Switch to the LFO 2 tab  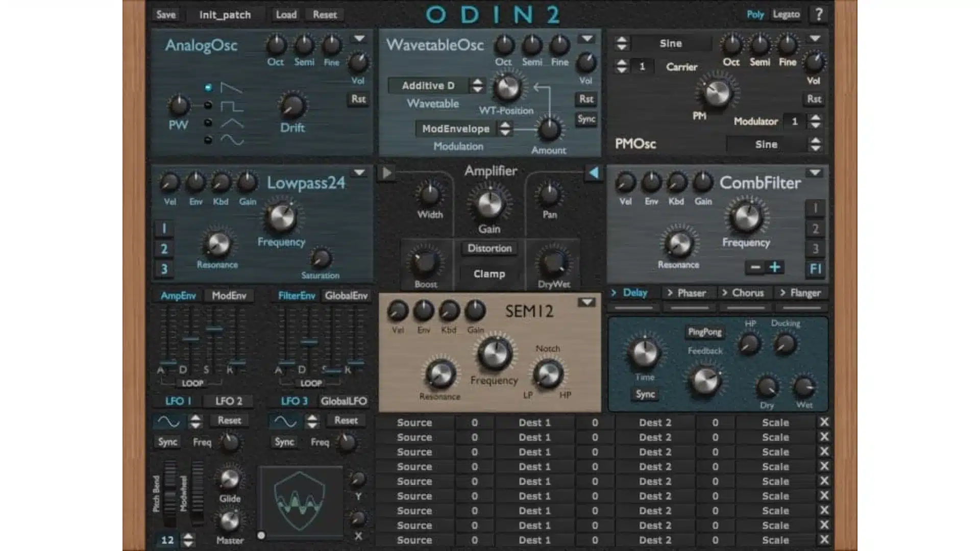point(229,401)
